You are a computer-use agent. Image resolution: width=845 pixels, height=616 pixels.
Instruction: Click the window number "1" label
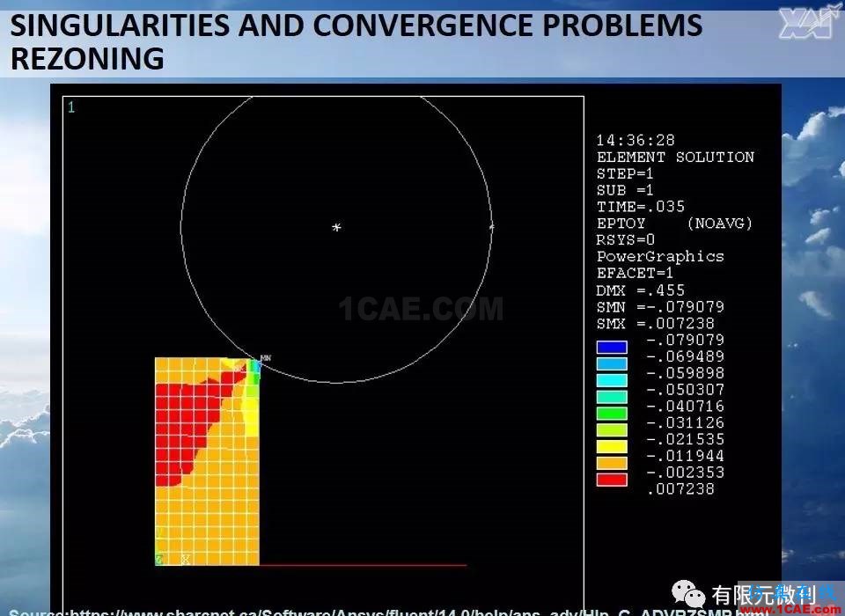click(71, 107)
